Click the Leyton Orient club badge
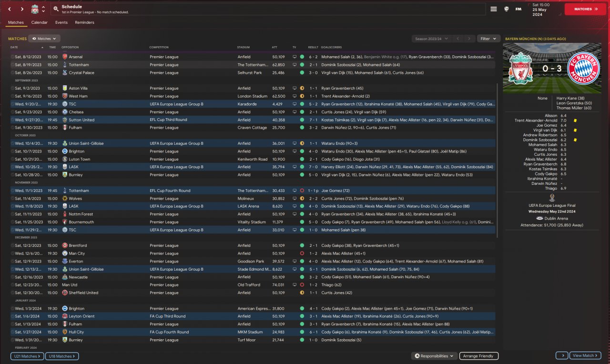 tap(65, 316)
